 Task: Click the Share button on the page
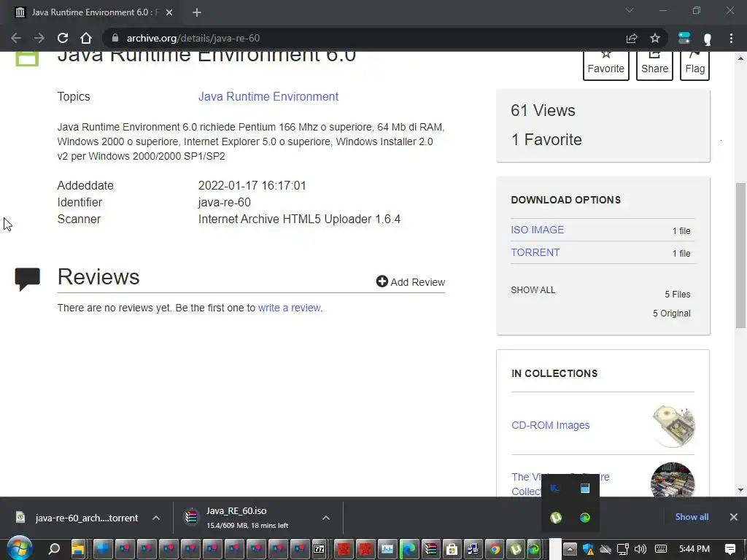[x=654, y=65]
